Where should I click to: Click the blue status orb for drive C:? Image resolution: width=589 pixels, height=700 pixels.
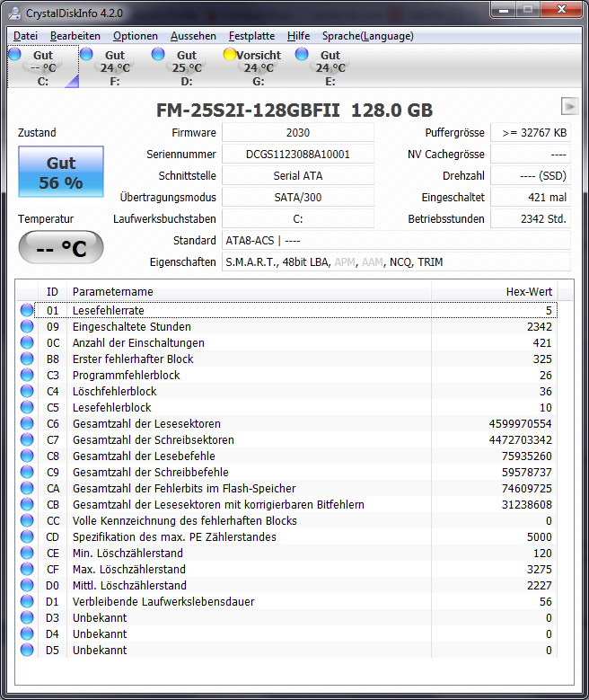(x=14, y=54)
